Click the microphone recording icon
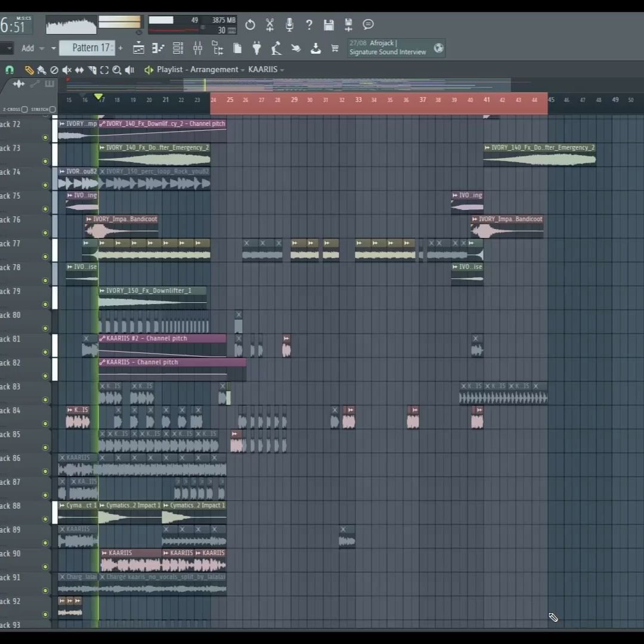 [x=289, y=24]
